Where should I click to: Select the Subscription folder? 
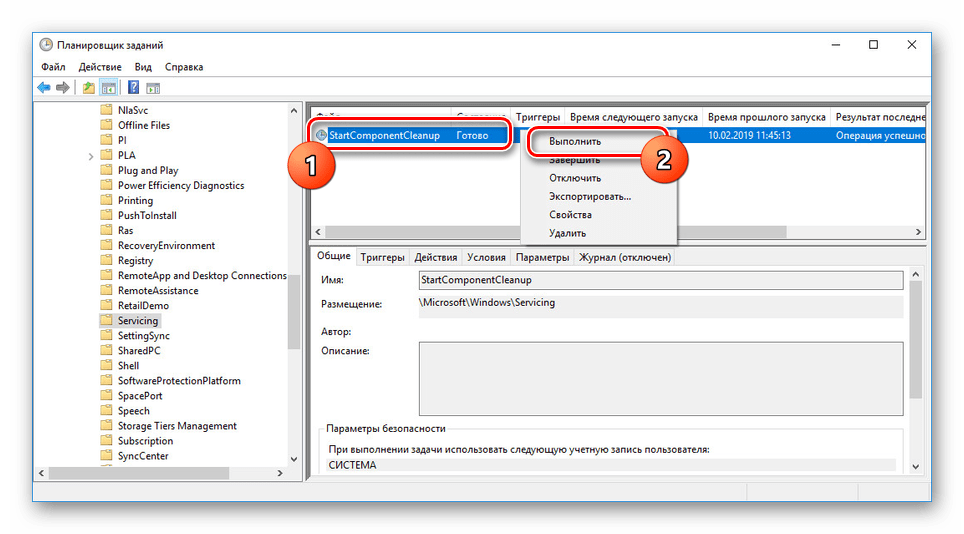pyautogui.click(x=145, y=441)
